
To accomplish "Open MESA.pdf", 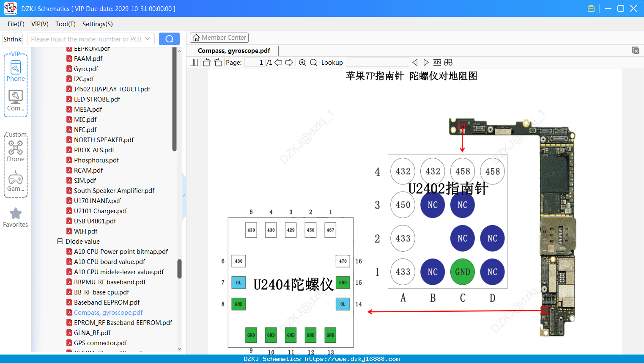I will [88, 109].
